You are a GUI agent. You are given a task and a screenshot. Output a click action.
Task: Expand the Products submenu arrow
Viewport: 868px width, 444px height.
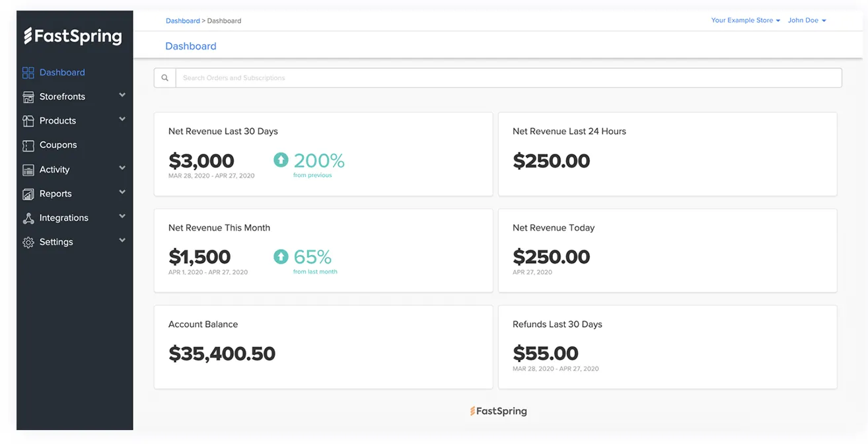(122, 120)
